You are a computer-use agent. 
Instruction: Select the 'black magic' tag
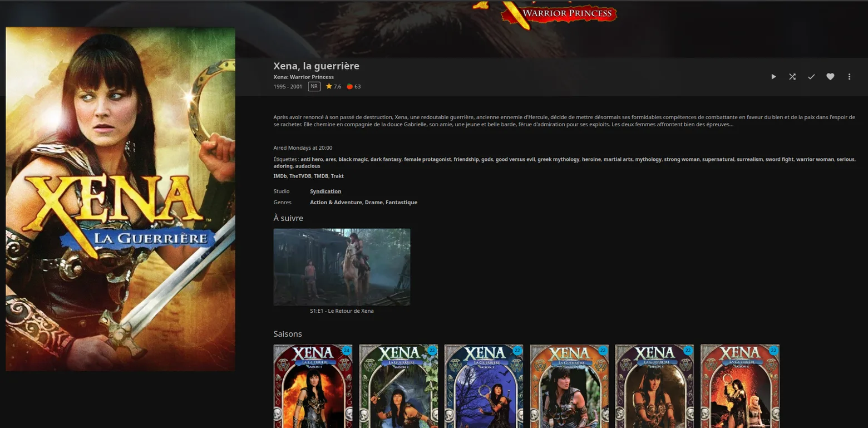pyautogui.click(x=353, y=160)
